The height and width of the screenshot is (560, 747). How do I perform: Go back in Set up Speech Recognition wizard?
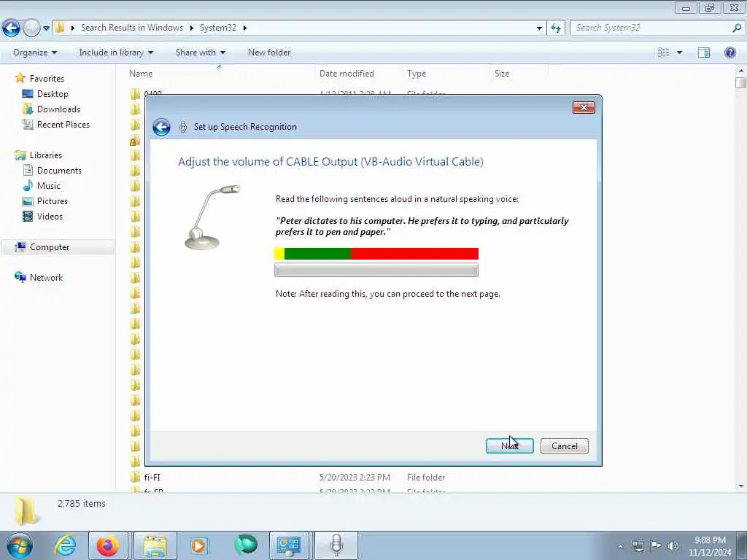(x=161, y=127)
